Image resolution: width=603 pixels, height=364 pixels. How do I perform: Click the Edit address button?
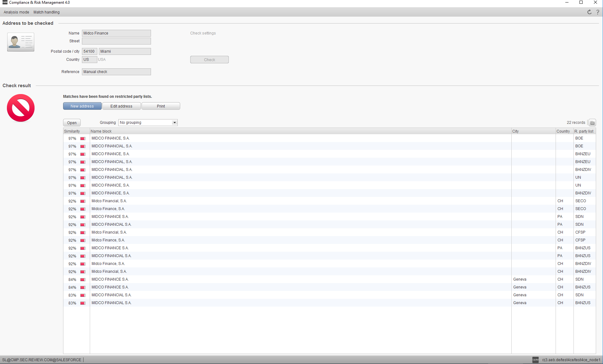coord(121,106)
